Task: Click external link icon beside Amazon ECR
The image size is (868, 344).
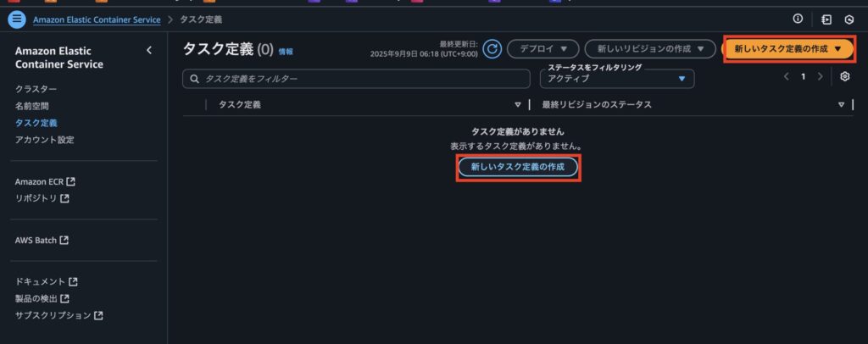Action: click(x=70, y=181)
